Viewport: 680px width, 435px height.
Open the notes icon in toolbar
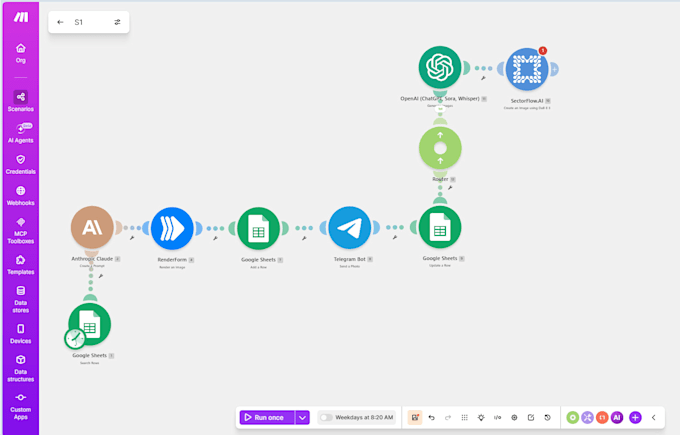(x=531, y=417)
